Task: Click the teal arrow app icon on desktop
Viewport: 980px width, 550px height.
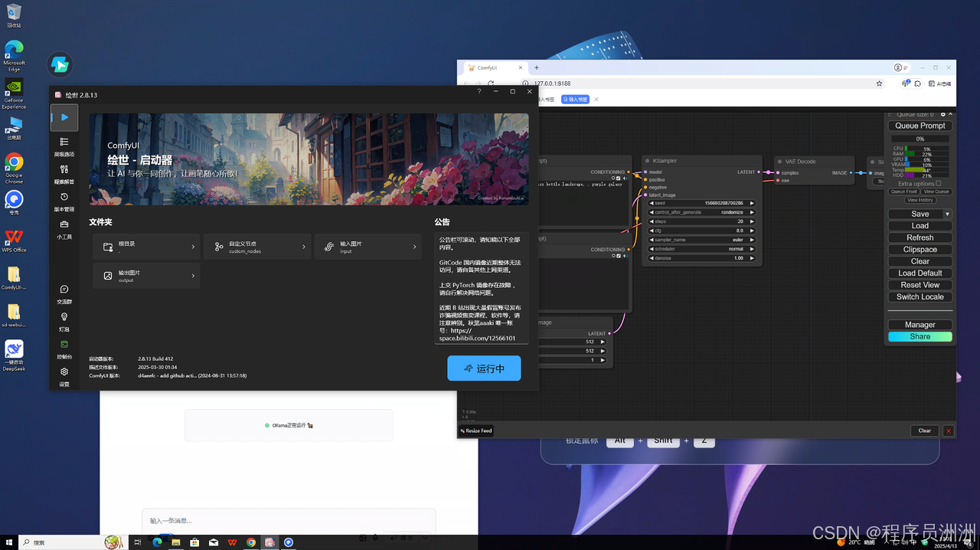Action: pos(60,64)
